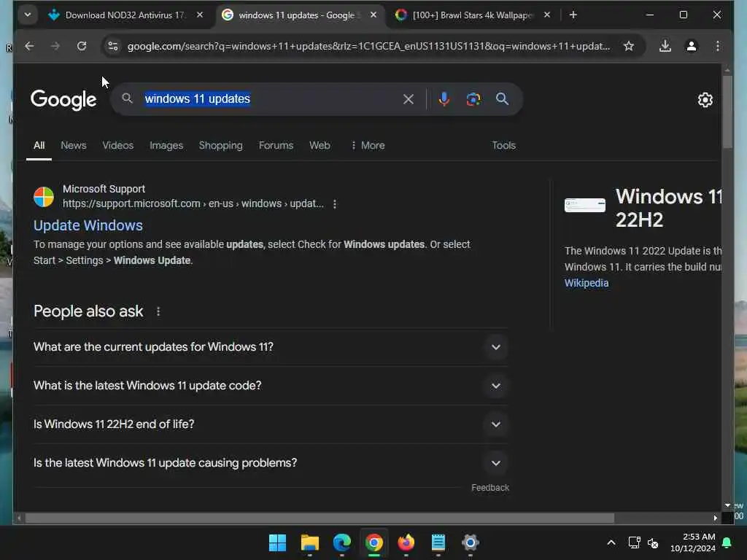Select the Web search filter
747x560 pixels.
(x=320, y=145)
